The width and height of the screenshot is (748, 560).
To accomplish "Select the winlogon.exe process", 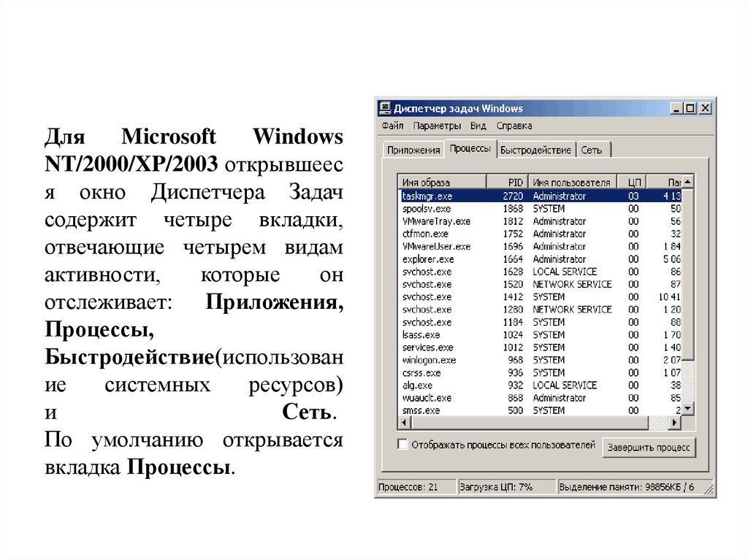I will (x=541, y=360).
